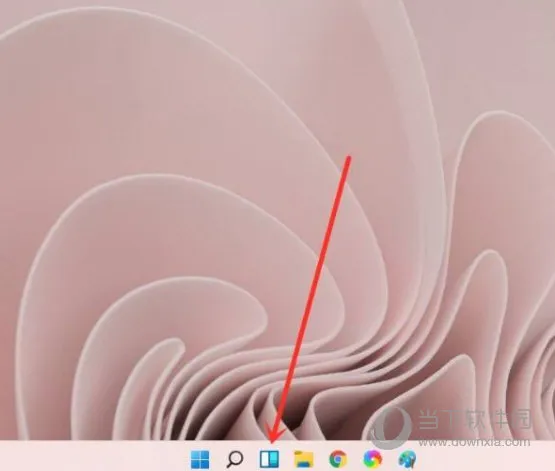Launch File Explorer from taskbar

pyautogui.click(x=304, y=459)
